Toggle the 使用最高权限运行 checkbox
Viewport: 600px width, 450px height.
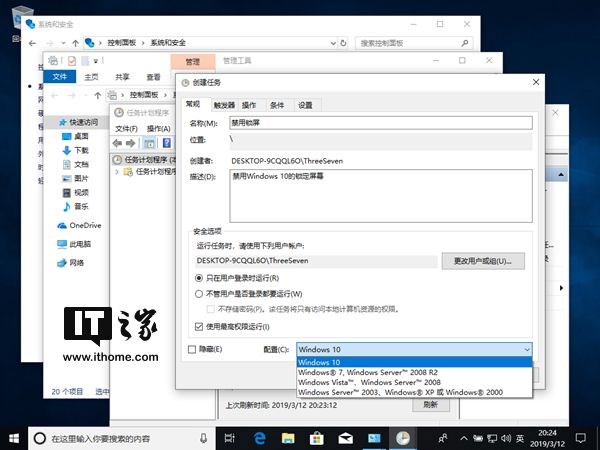[x=199, y=326]
